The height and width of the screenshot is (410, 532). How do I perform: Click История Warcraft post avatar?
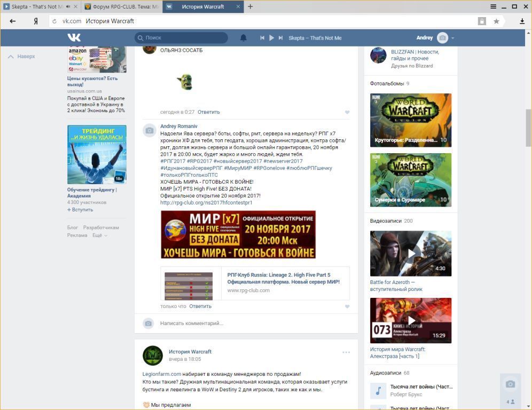153,356
